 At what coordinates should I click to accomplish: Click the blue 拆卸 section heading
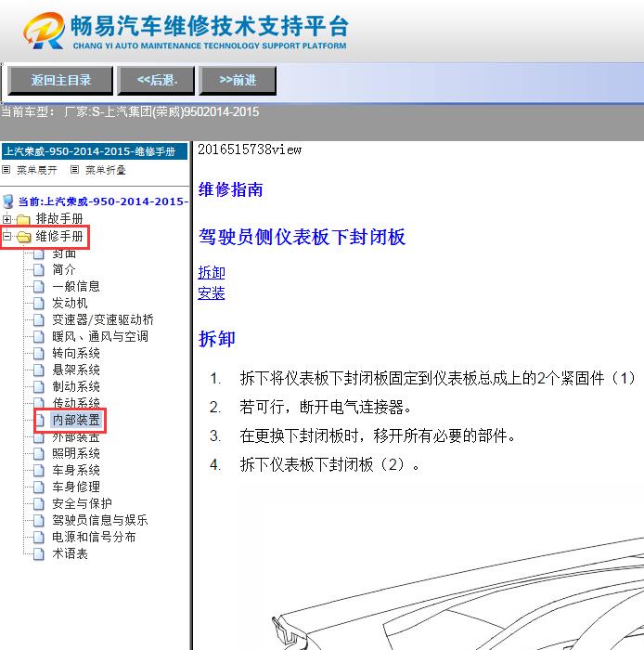pyautogui.click(x=216, y=338)
